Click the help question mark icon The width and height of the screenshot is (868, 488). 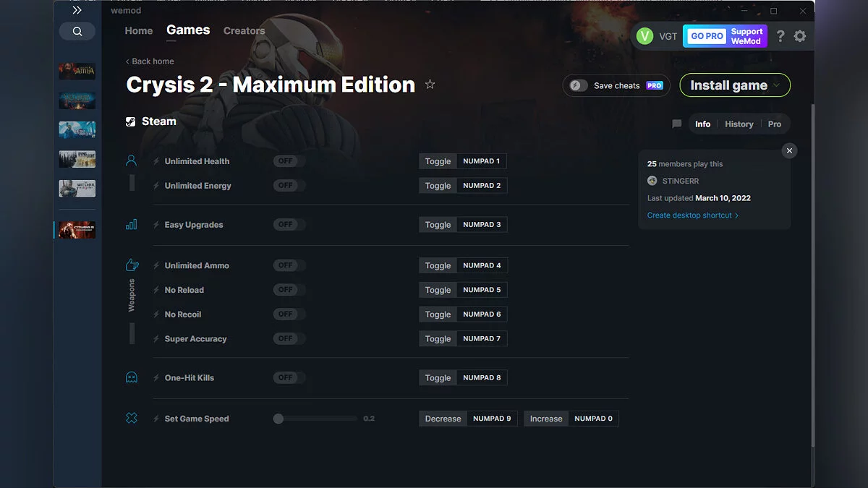(x=780, y=36)
